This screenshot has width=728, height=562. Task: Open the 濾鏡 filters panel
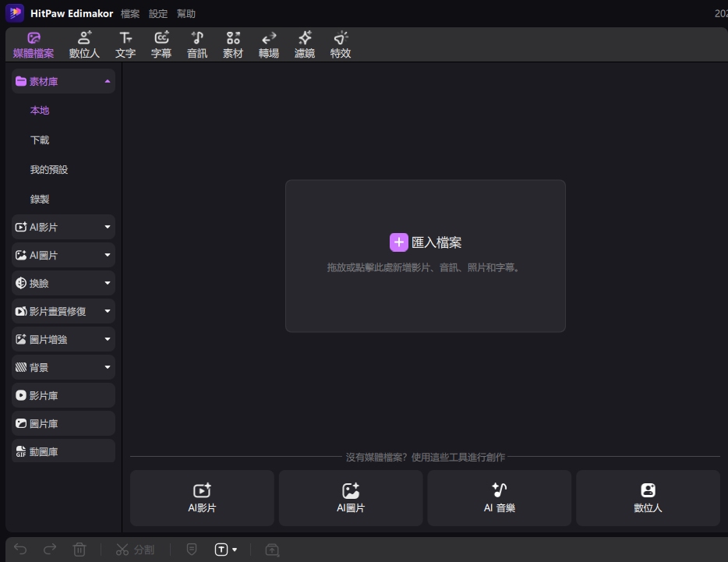(x=304, y=44)
